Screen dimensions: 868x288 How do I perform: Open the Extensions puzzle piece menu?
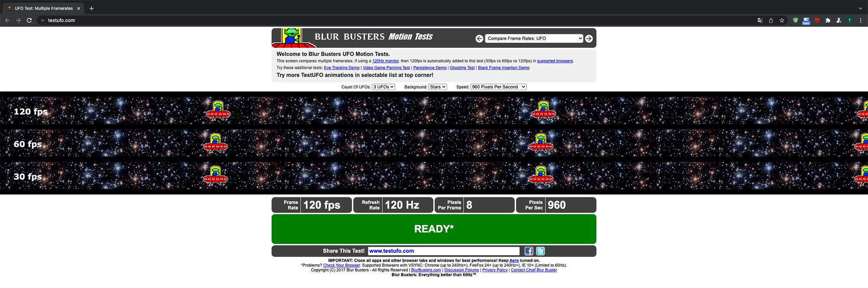coord(828,20)
